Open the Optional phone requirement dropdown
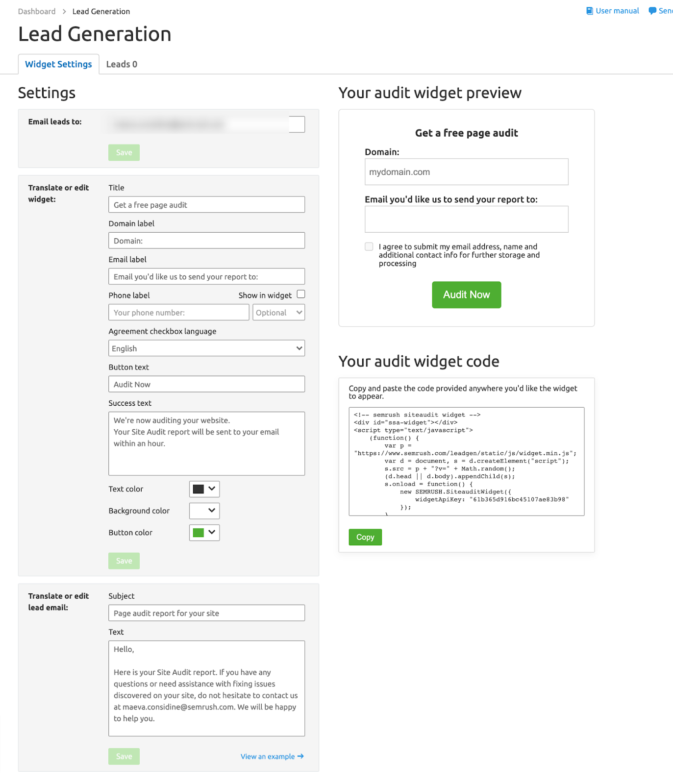The width and height of the screenshot is (673, 784). (x=278, y=313)
